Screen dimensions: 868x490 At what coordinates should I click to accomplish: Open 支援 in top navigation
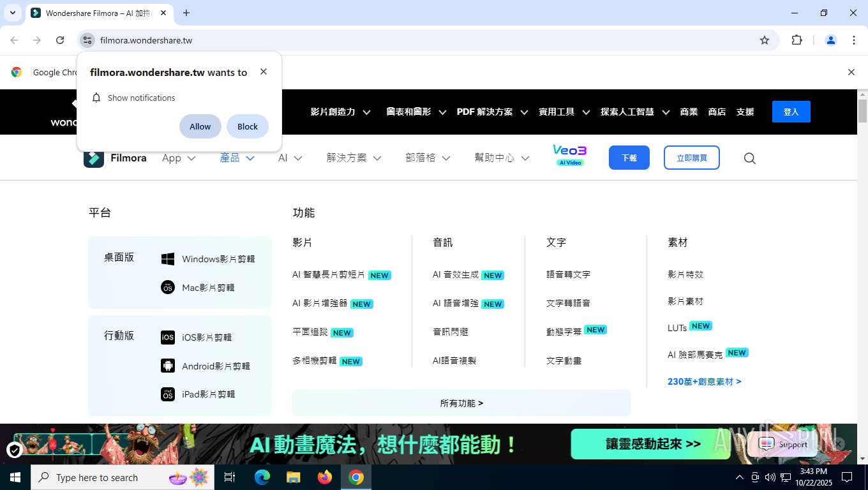point(745,112)
